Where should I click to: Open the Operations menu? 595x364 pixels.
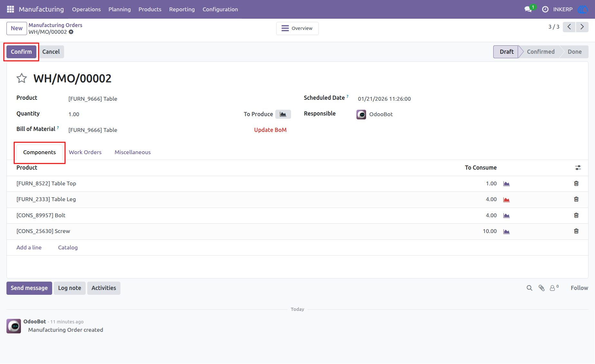coord(86,9)
